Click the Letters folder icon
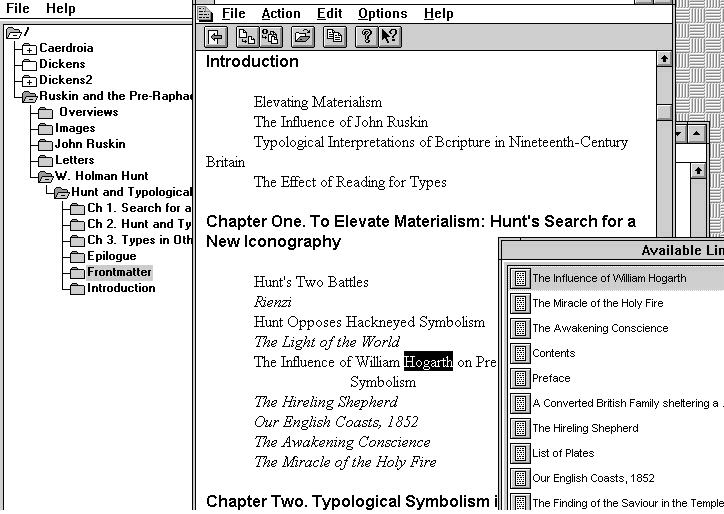The width and height of the screenshot is (724, 514). pos(45,160)
